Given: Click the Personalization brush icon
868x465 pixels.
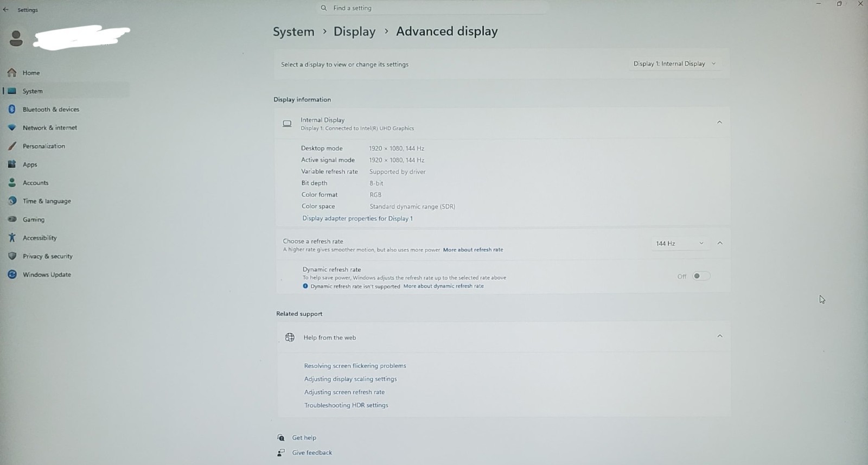Looking at the screenshot, I should tap(12, 146).
